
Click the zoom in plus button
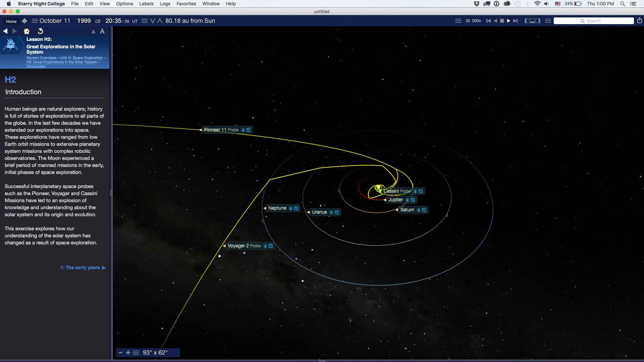point(128,353)
